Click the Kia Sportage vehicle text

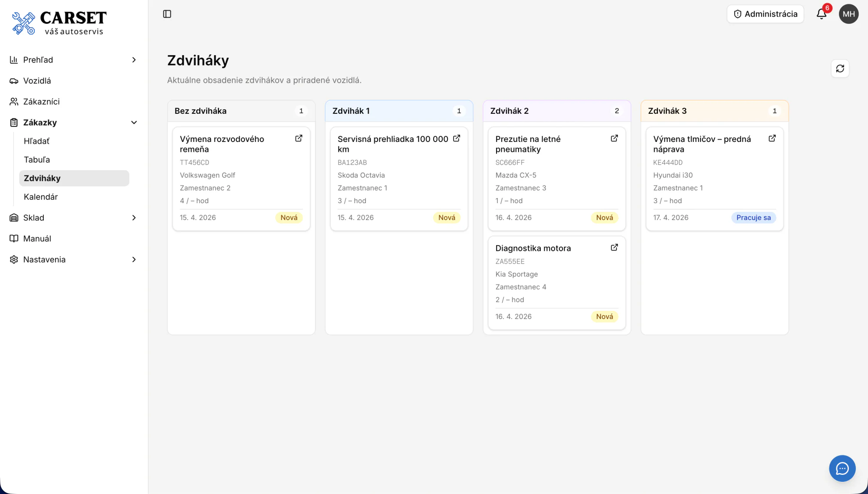(x=516, y=274)
